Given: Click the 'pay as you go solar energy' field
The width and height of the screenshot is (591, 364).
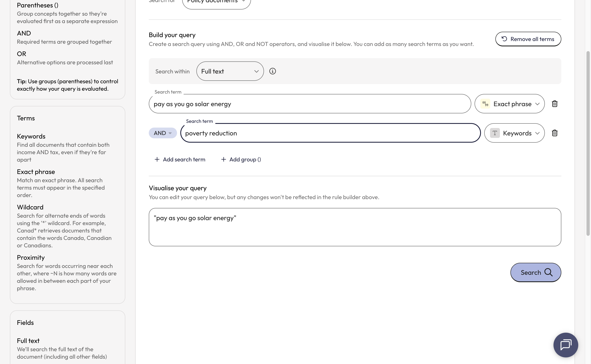Looking at the screenshot, I should (310, 104).
